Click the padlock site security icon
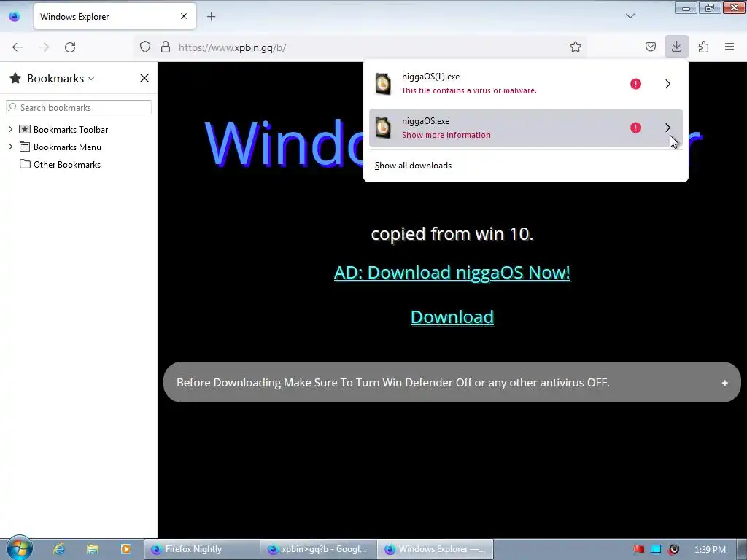Image resolution: width=747 pixels, height=560 pixels. pos(166,47)
